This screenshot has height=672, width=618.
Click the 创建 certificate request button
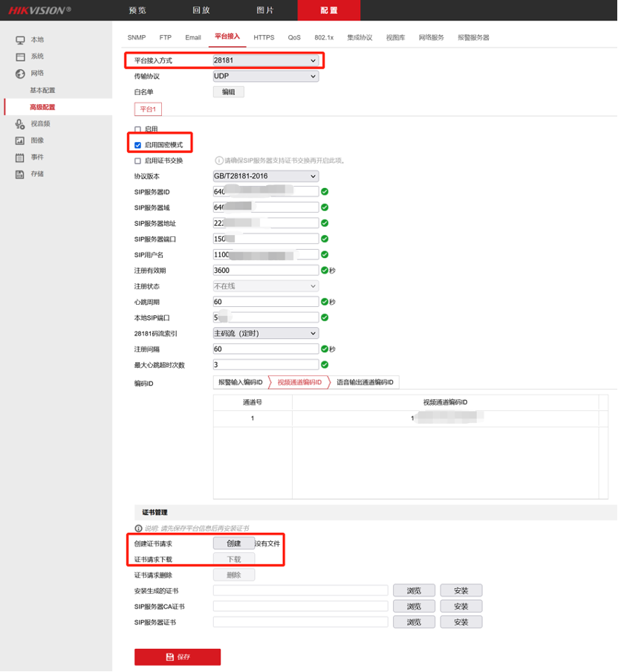(234, 543)
